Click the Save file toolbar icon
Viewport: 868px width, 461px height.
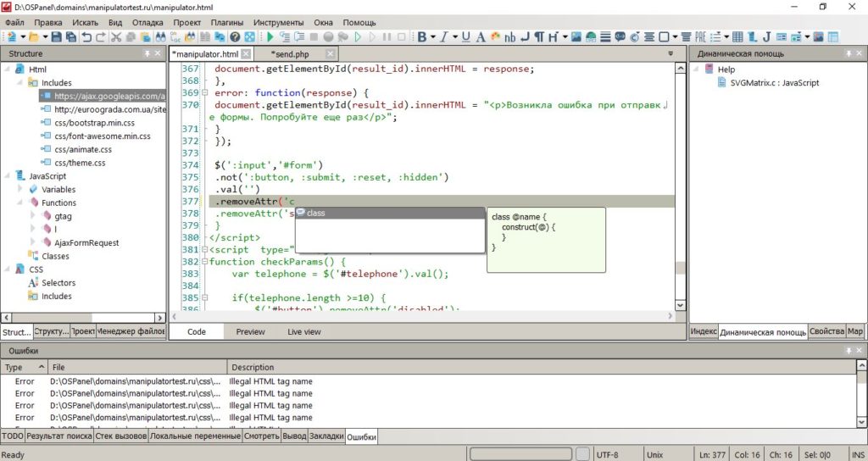coord(57,37)
